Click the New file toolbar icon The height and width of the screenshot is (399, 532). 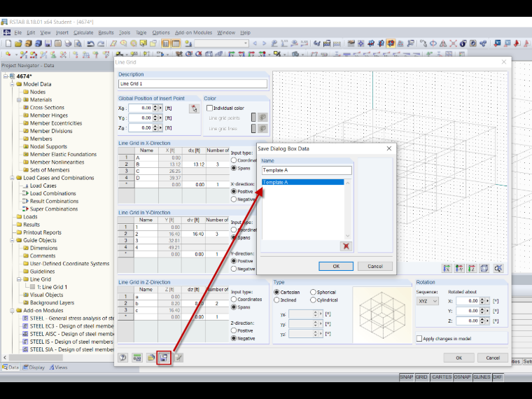[8, 43]
